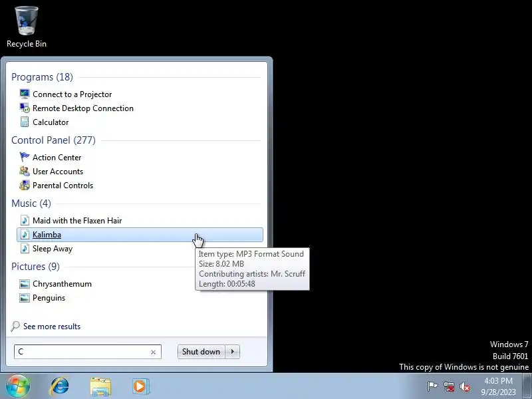Select Remote Desktop Connection text
The height and width of the screenshot is (399, 532).
[83, 108]
